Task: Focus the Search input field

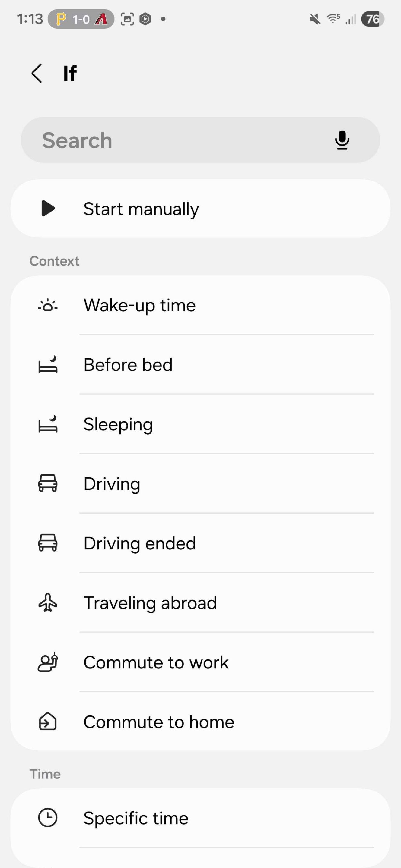Action: [x=182, y=140]
